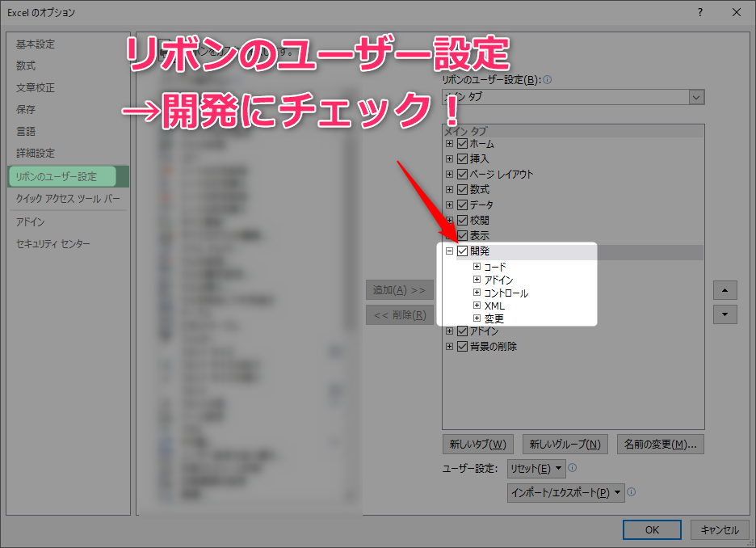Select the ページ レイアウト row label
Screen dimensions: 756x548
(502, 174)
